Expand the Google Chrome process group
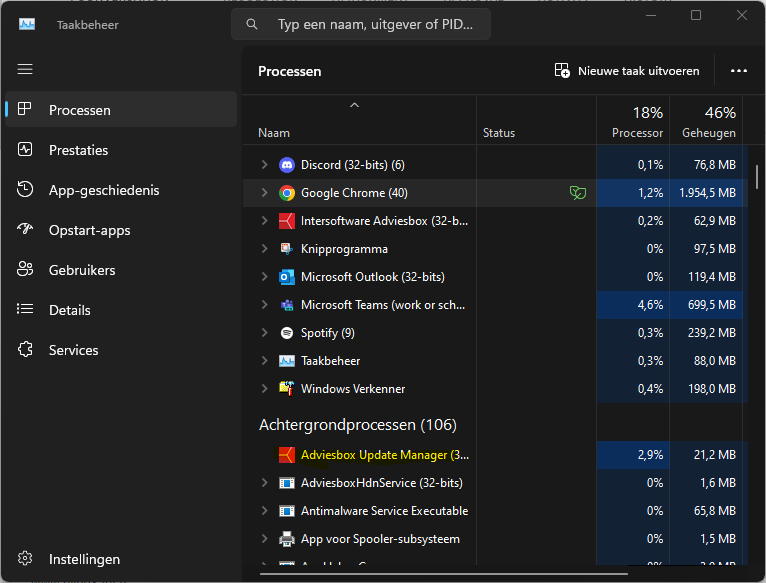The height and width of the screenshot is (583, 766). pos(264,193)
